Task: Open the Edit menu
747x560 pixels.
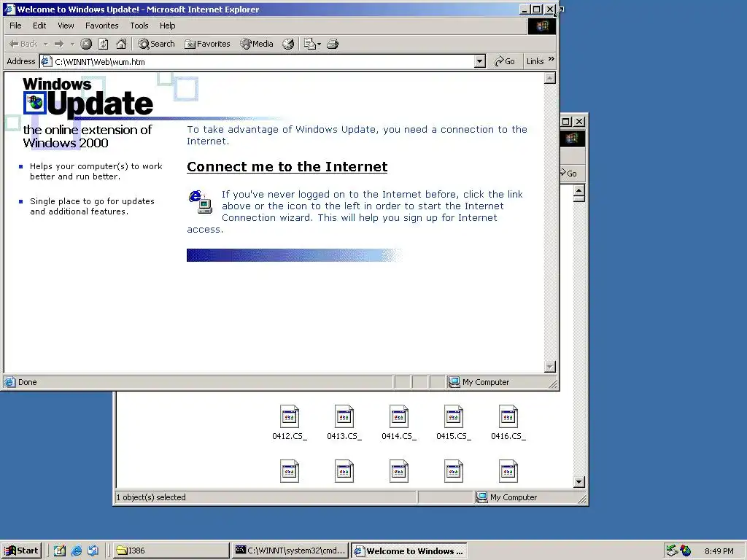Action: (39, 26)
